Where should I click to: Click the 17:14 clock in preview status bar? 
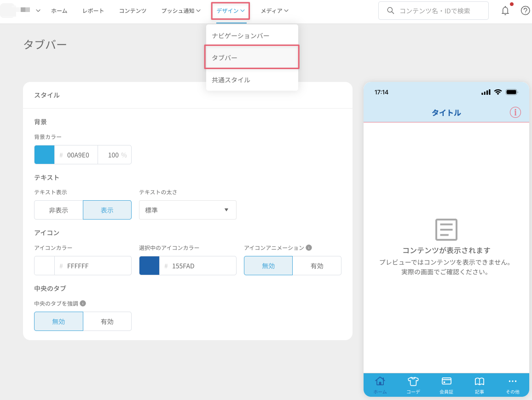(382, 92)
